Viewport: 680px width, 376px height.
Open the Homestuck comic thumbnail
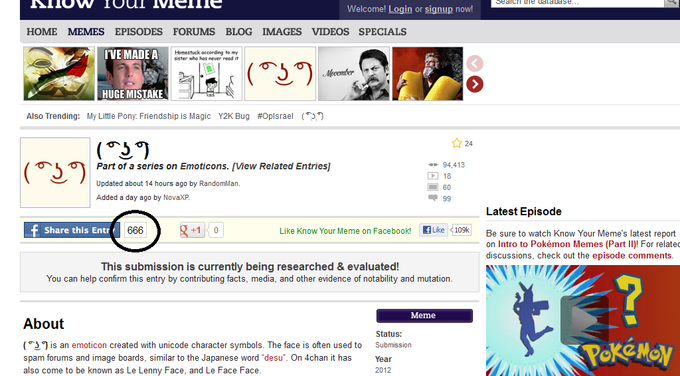pyautogui.click(x=206, y=74)
